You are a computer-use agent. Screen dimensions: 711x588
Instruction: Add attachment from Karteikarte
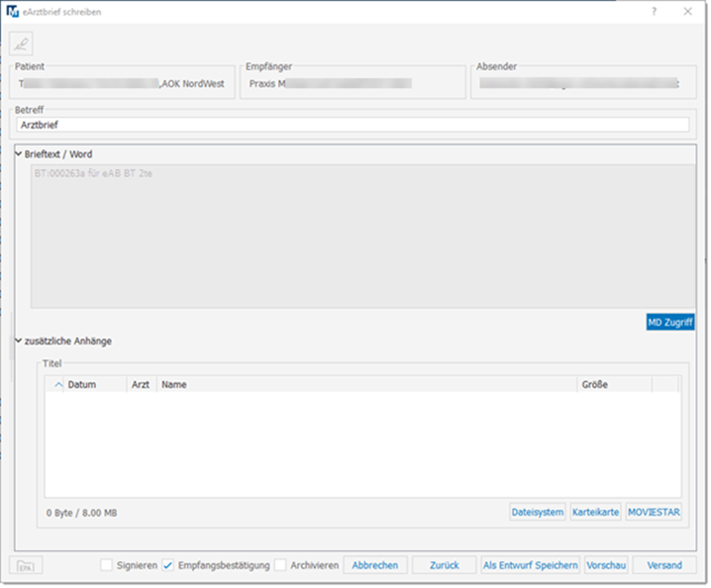(x=595, y=513)
